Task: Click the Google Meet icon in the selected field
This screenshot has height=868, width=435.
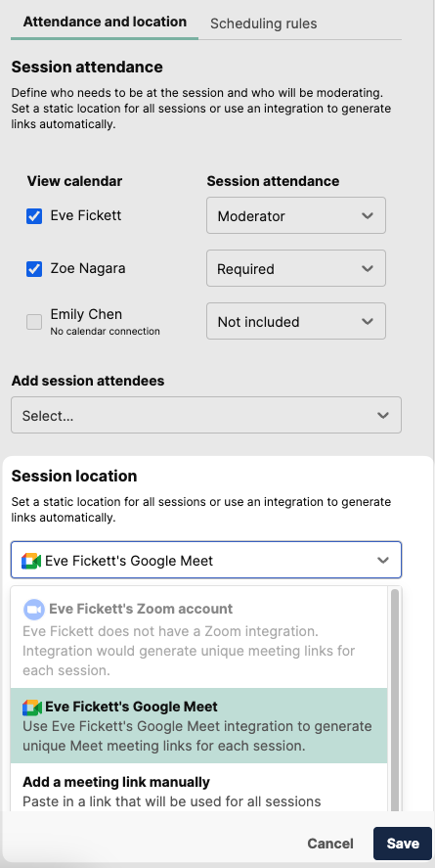Action: (x=31, y=561)
